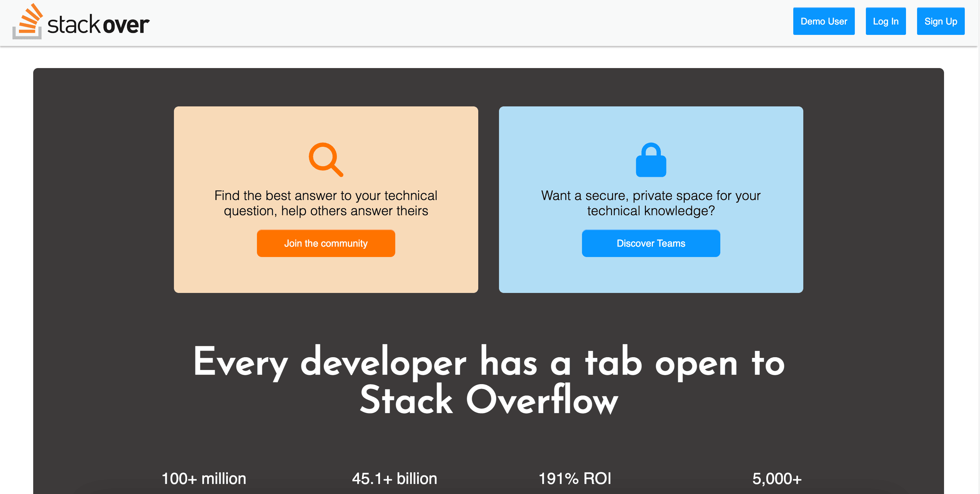Open the Demo User login
This screenshot has height=494, width=980.
point(824,21)
